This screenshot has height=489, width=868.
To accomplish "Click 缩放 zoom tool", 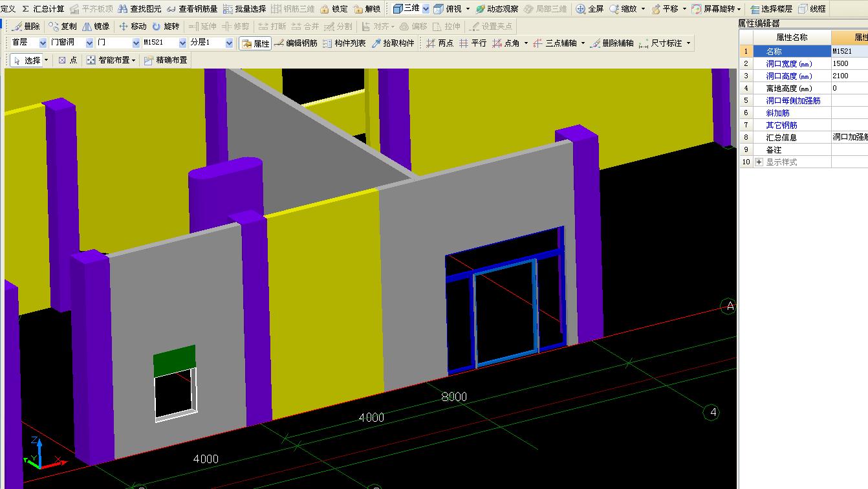I will click(x=623, y=9).
